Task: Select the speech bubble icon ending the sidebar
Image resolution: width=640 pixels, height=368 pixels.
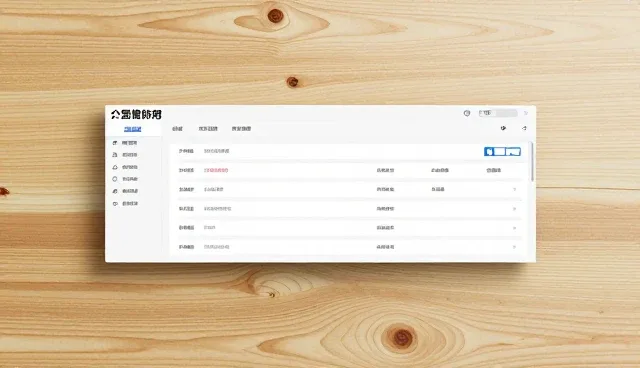Action: pyautogui.click(x=115, y=203)
